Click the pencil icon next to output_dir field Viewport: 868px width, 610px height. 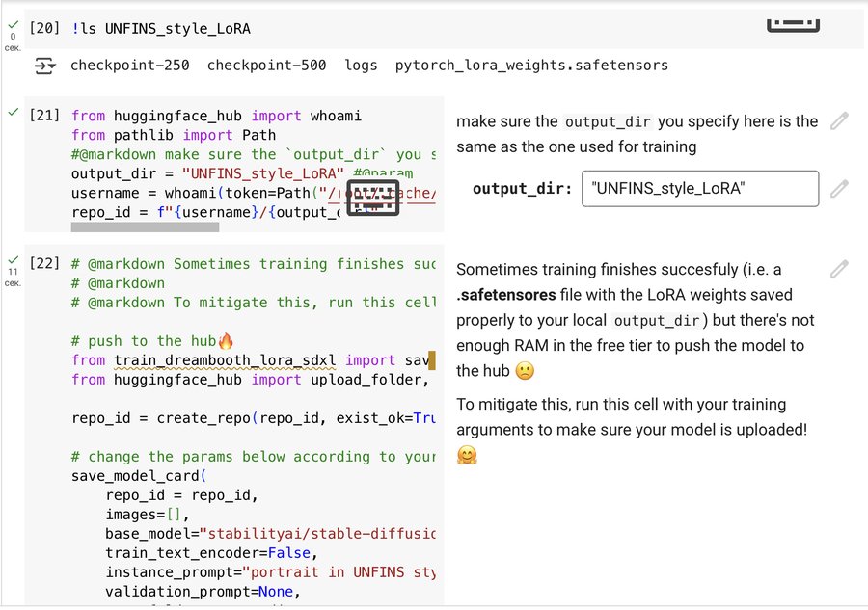tap(839, 189)
